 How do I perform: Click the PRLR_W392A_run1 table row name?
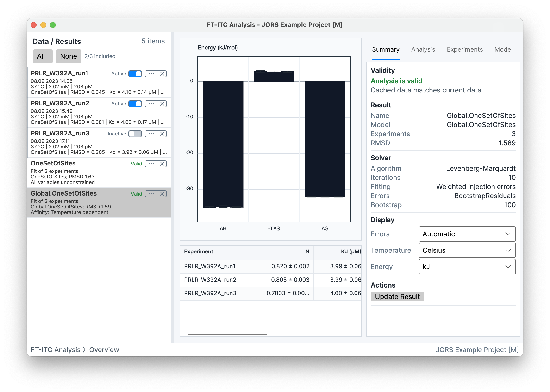point(210,266)
